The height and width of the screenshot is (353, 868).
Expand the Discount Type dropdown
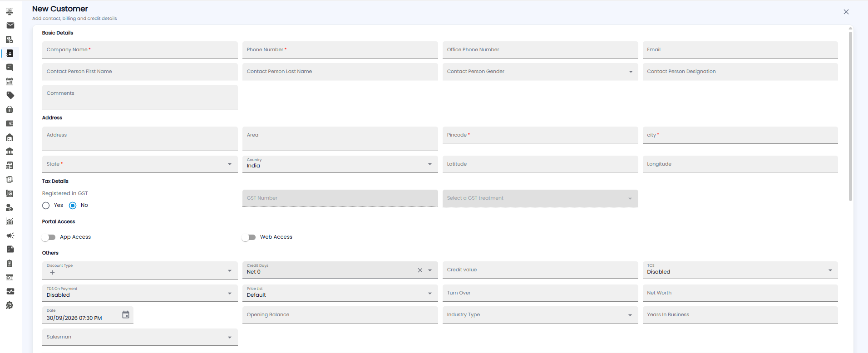(140, 270)
